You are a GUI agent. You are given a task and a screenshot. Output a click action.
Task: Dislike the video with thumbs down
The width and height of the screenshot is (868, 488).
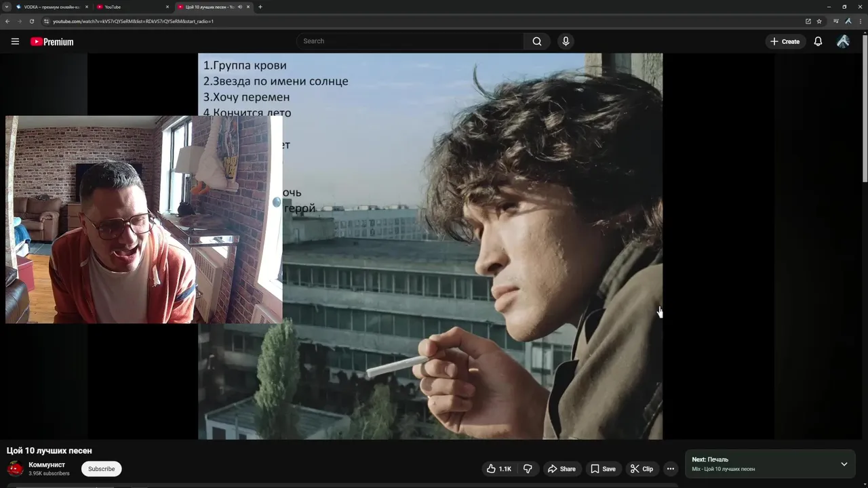(x=528, y=469)
